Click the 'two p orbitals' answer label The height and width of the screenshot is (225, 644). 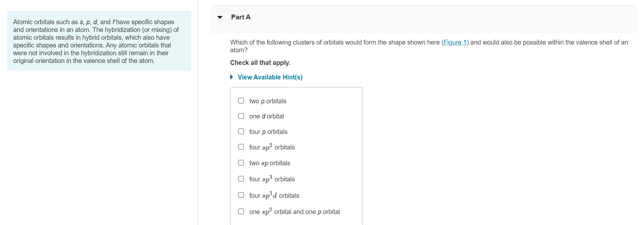click(268, 101)
